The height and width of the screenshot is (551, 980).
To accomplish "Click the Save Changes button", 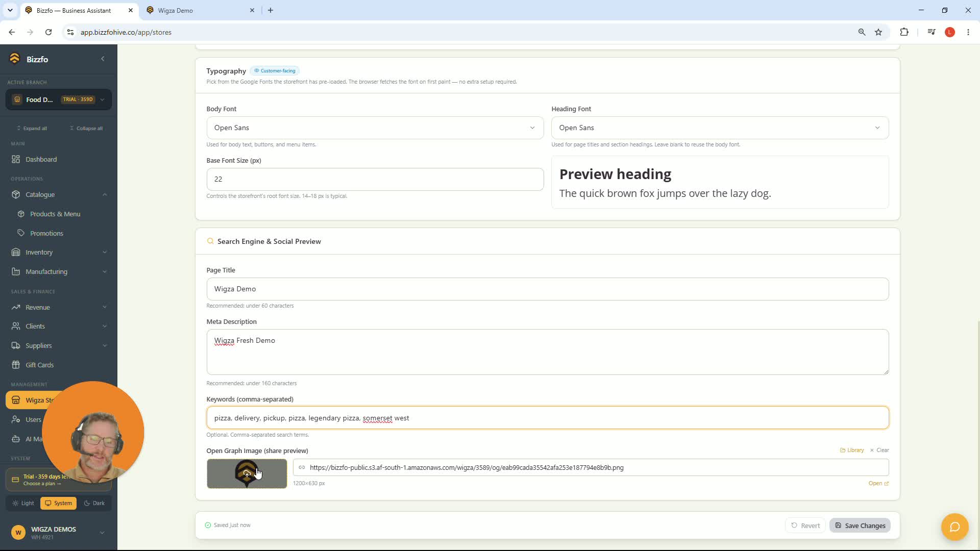I will coord(860,525).
